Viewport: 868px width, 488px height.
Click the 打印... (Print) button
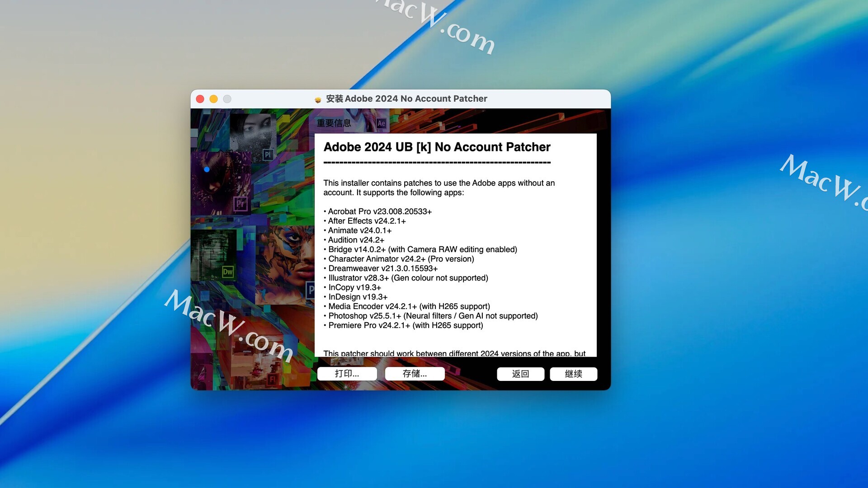coord(347,373)
